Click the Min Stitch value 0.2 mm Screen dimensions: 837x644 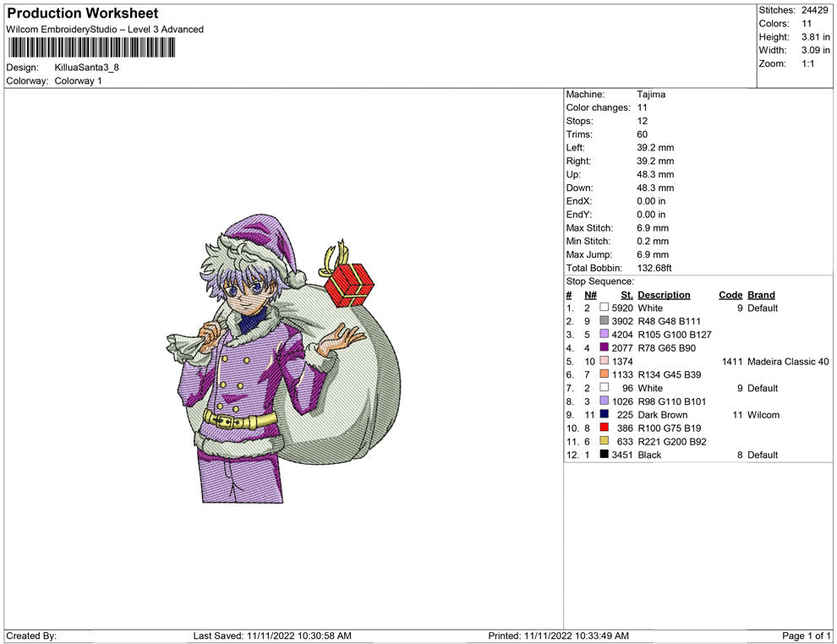(653, 241)
